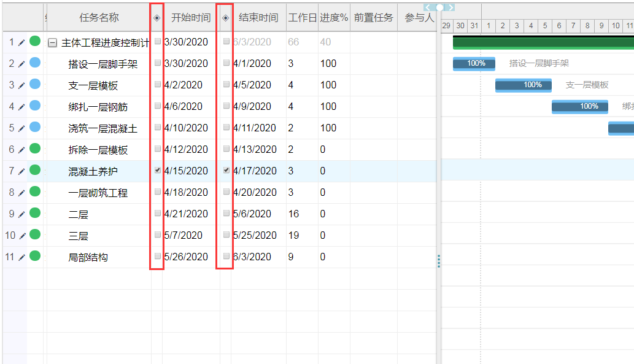634x364 pixels.
Task: Click the green status dot for 局部结构
Action: (x=35, y=256)
